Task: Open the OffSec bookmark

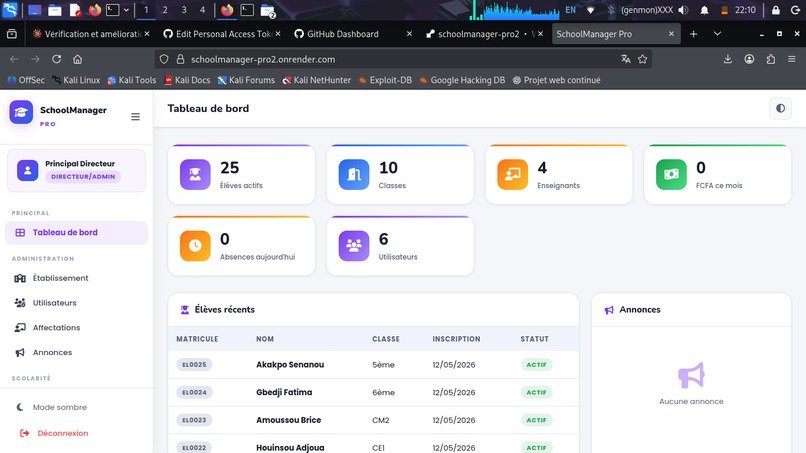Action: click(26, 80)
